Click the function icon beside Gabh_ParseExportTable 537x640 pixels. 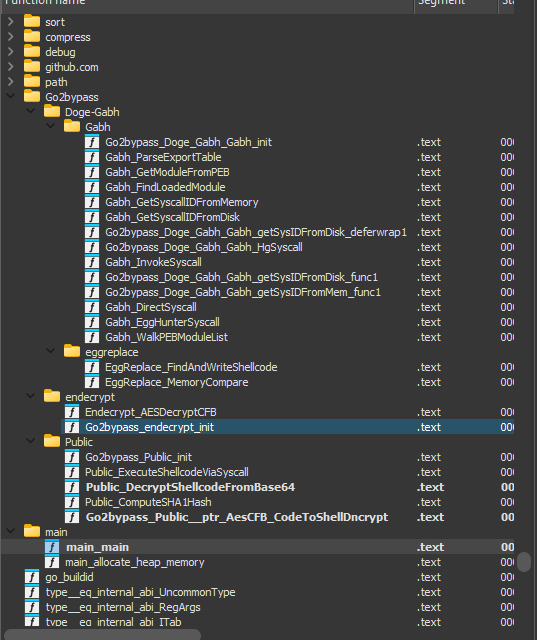[92, 157]
